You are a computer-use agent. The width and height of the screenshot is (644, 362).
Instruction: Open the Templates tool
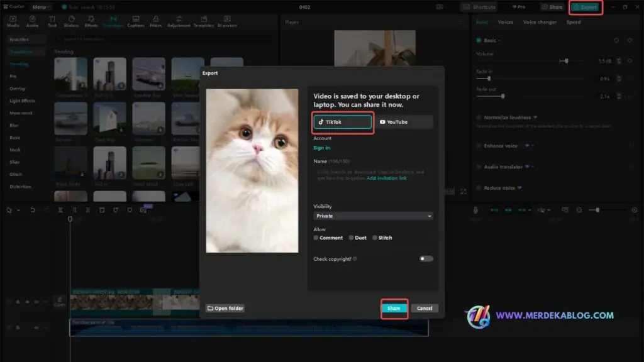coord(204,22)
